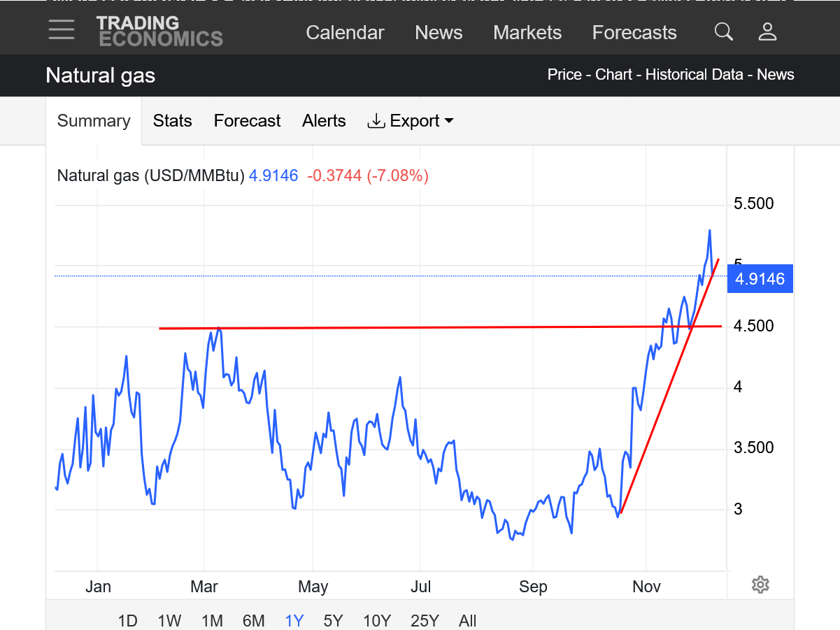
Task: Switch to the Stats tab
Action: tap(172, 121)
